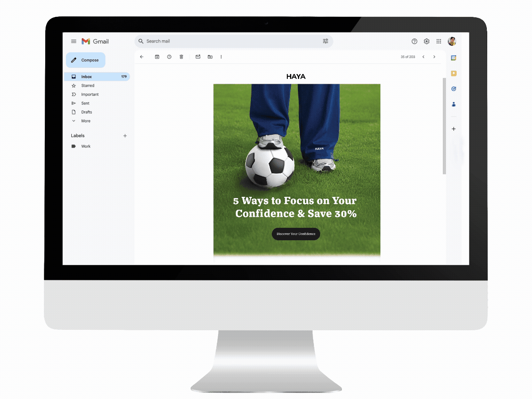Screen dimensions: 532x399
Task: Click the Compose button
Action: [85, 60]
